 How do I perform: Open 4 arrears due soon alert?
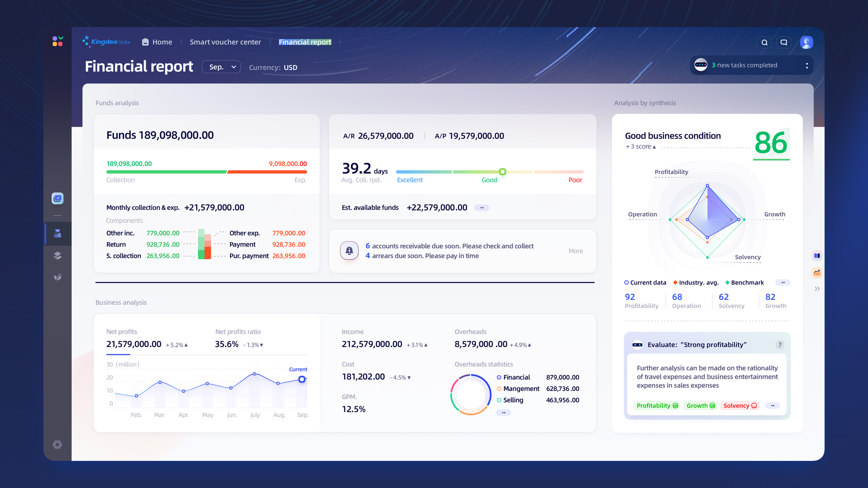pos(422,256)
